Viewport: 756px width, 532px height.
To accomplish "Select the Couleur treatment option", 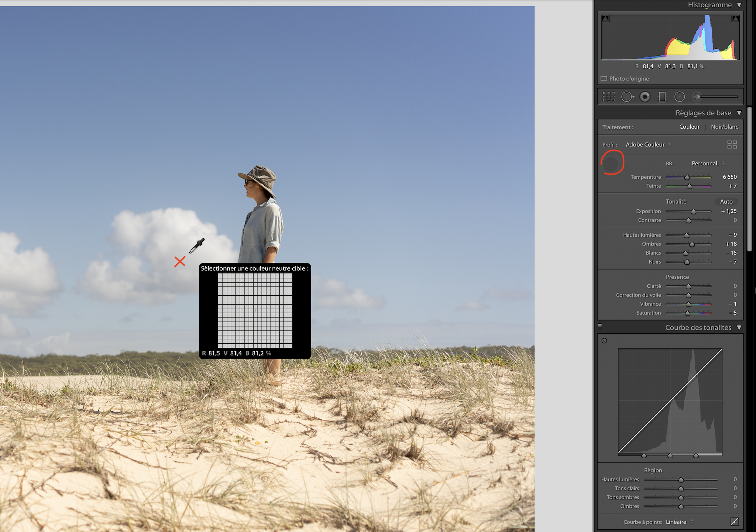I will pyautogui.click(x=689, y=127).
